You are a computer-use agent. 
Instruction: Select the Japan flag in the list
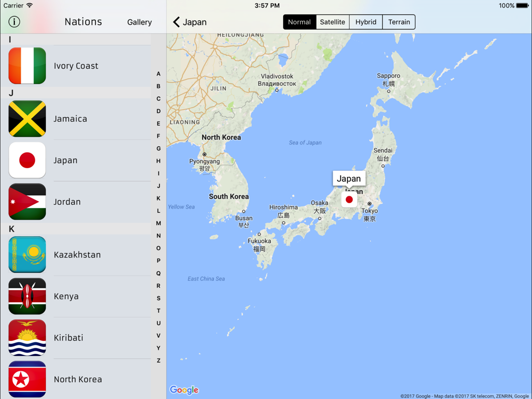point(27,160)
